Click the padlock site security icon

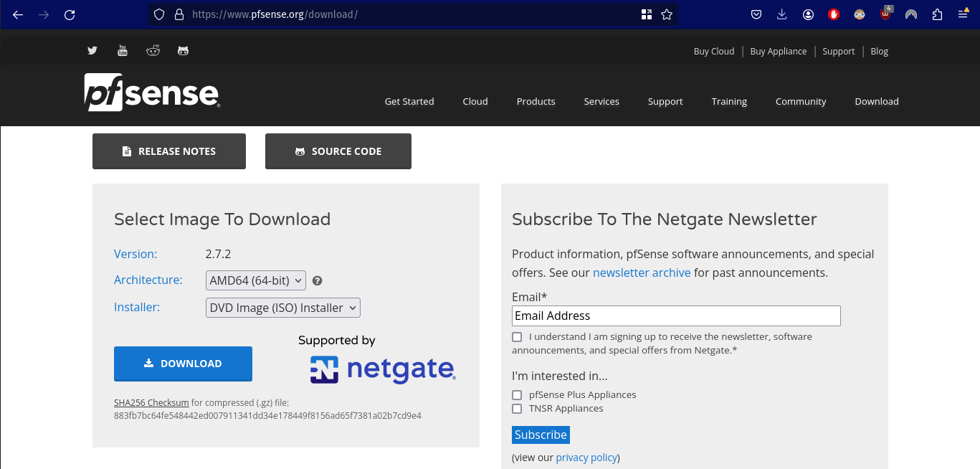tap(179, 14)
